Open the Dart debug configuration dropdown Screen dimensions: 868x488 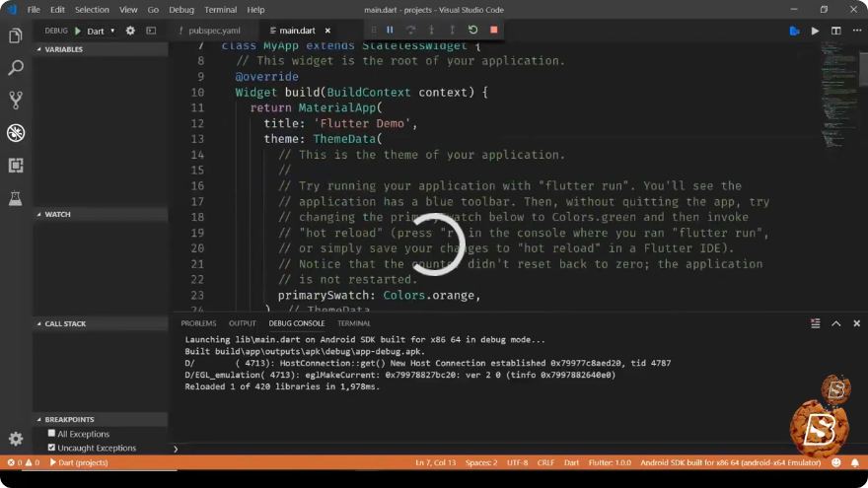(x=101, y=31)
